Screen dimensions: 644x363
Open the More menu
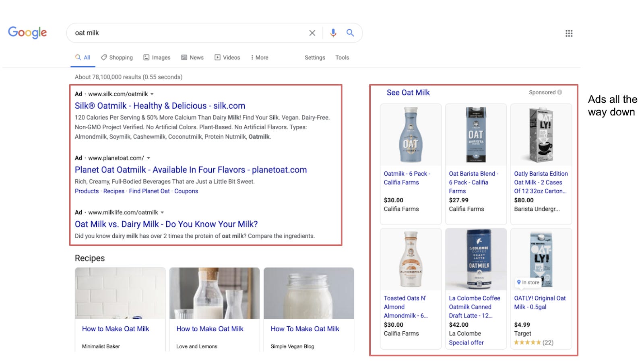pos(260,58)
